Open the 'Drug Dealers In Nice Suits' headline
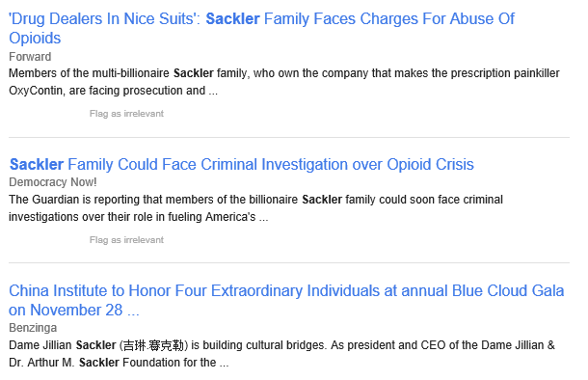Image resolution: width=588 pixels, height=380 pixels. (x=261, y=28)
